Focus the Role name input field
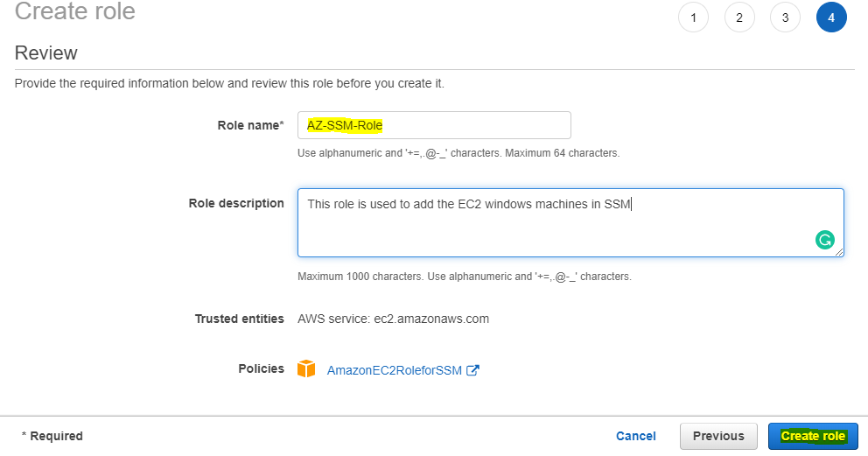868x456 pixels. tap(434, 125)
